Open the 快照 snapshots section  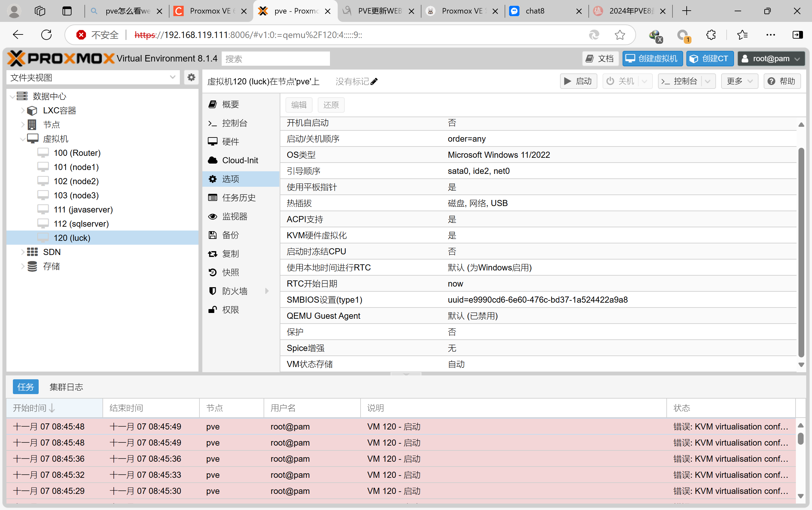[241, 272]
